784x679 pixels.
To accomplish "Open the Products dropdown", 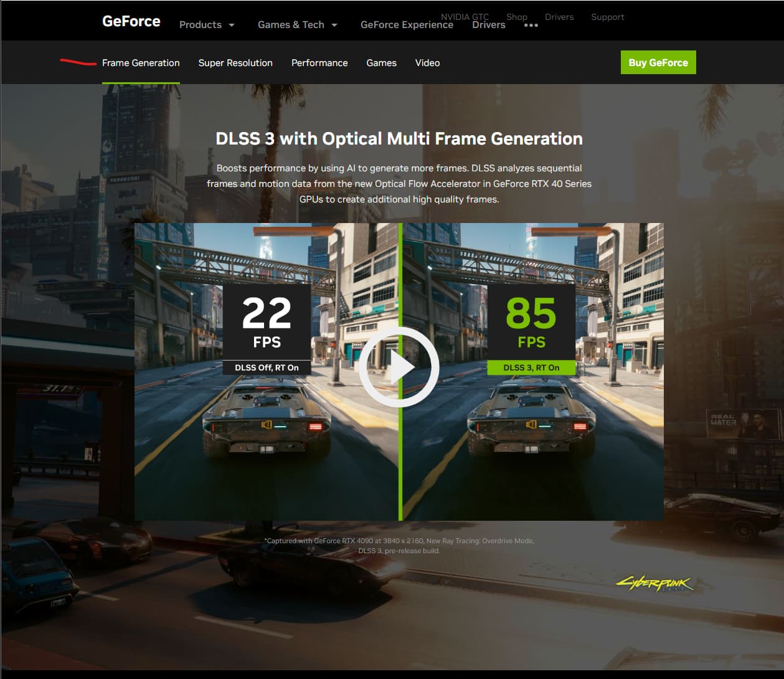I will point(206,24).
